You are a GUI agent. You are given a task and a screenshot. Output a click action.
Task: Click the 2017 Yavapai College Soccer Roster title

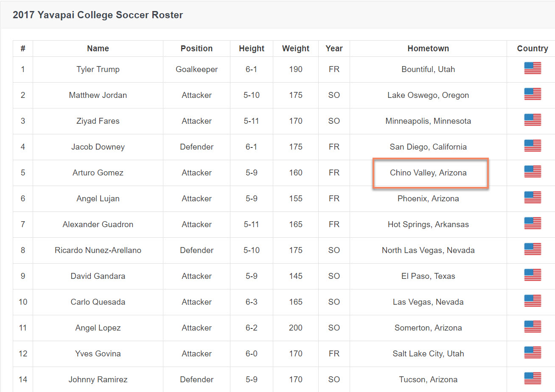tap(98, 15)
